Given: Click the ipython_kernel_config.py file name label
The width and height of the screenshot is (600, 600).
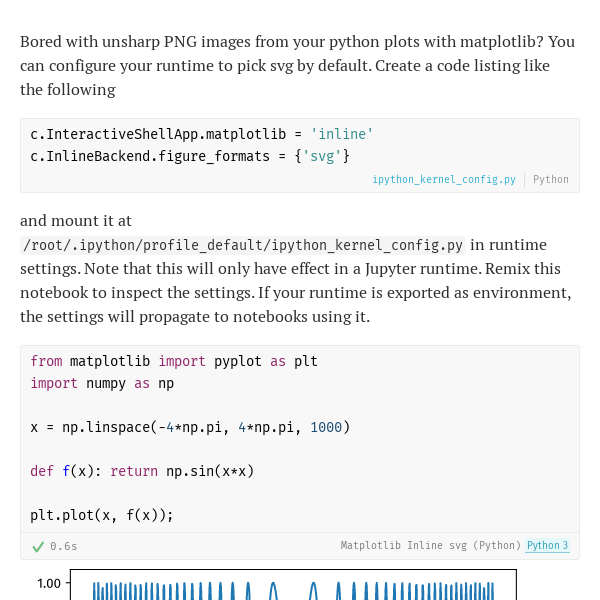Looking at the screenshot, I should tap(444, 180).
